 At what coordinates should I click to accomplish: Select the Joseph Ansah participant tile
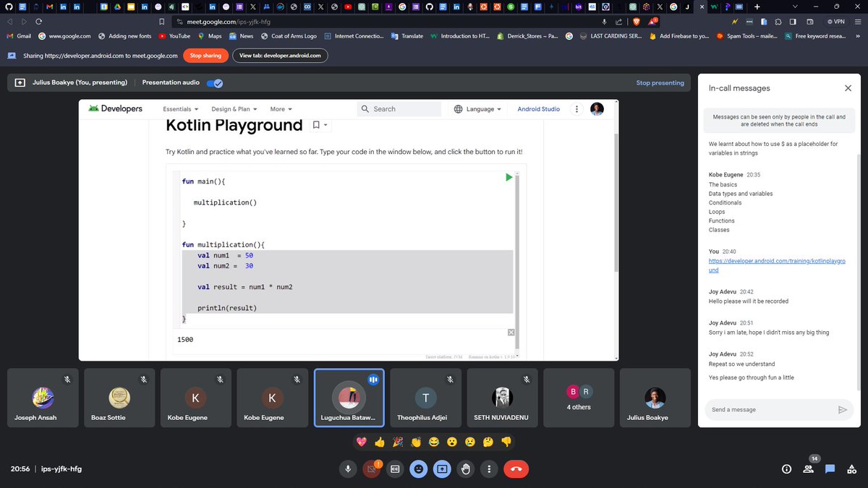43,398
